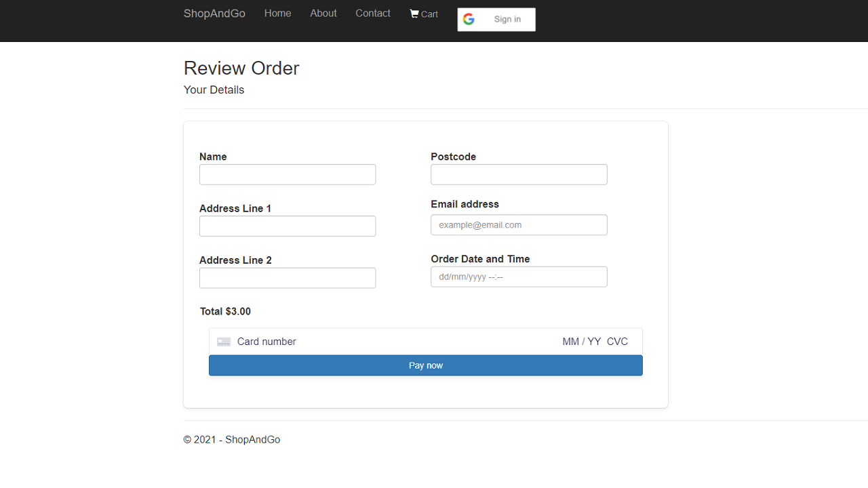This screenshot has height=488, width=868.
Task: Click the card icon in the payment field
Action: tap(223, 341)
